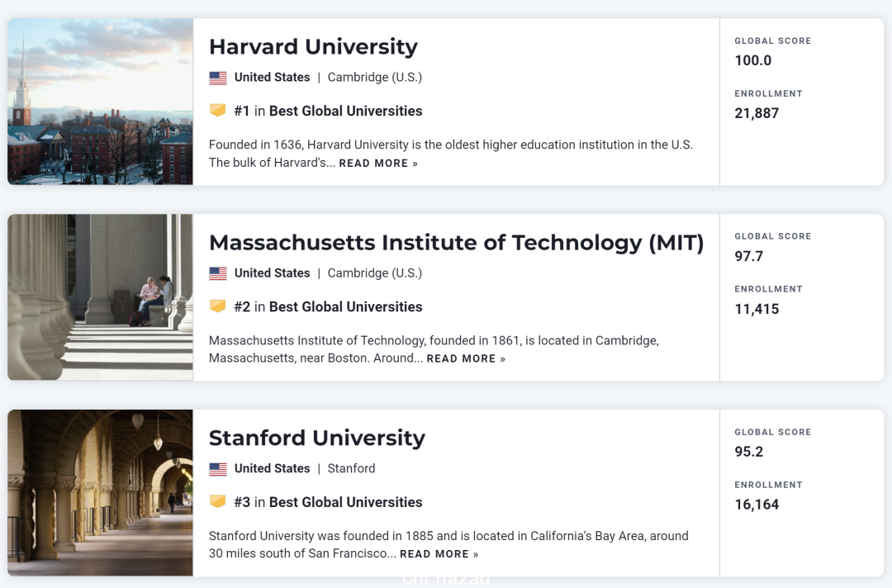Click the US flag icon under Harvard University
Image resolution: width=892 pixels, height=588 pixels.
[x=218, y=78]
